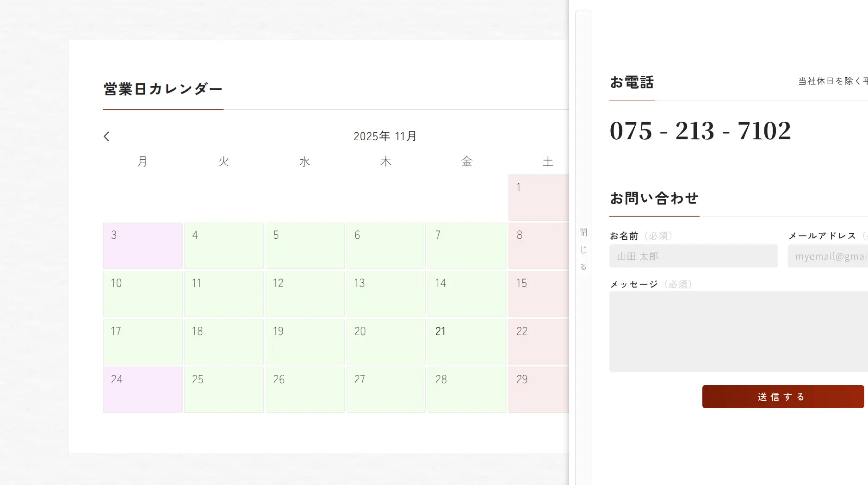This screenshot has height=485, width=868.
Task: Select November 4 green cell
Action: (x=223, y=246)
